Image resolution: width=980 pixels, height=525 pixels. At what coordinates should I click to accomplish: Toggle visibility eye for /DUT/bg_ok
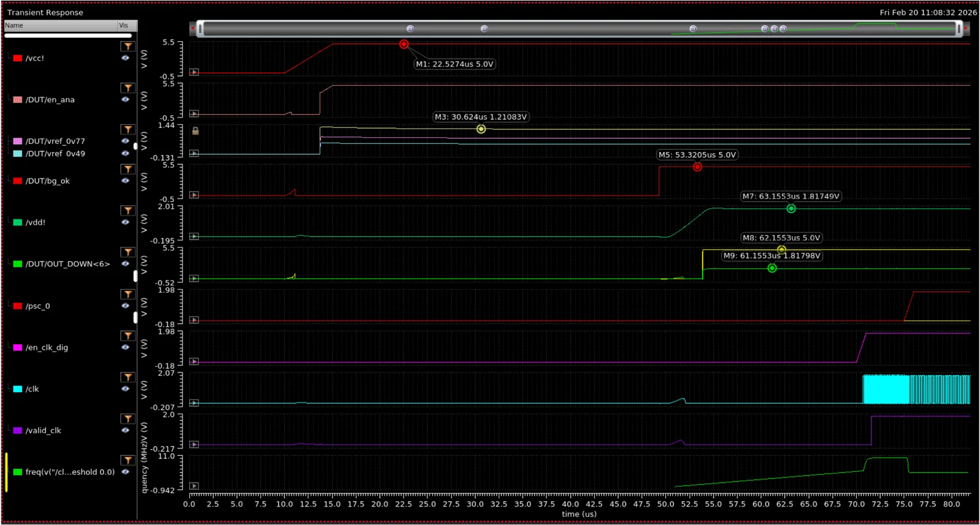(126, 181)
